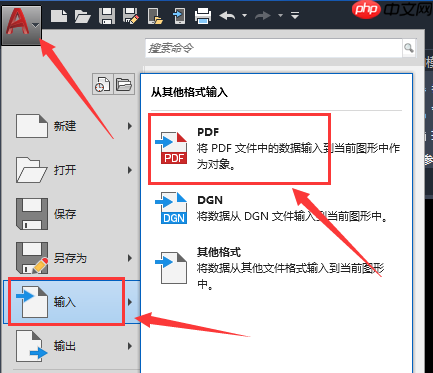The height and width of the screenshot is (373, 433).
Task: Show open documents folder icon
Action: tap(124, 84)
